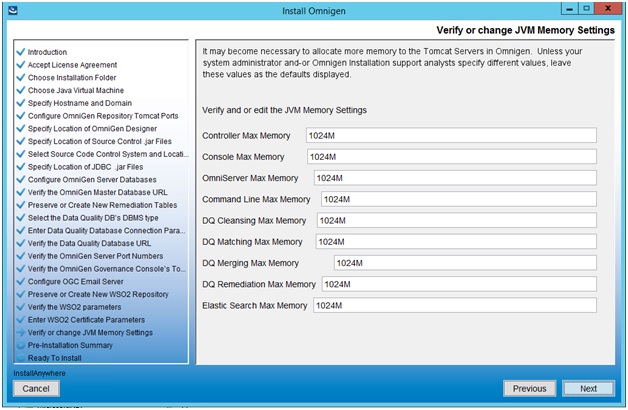Click the Next button
The width and height of the screenshot is (628, 410).
(588, 388)
